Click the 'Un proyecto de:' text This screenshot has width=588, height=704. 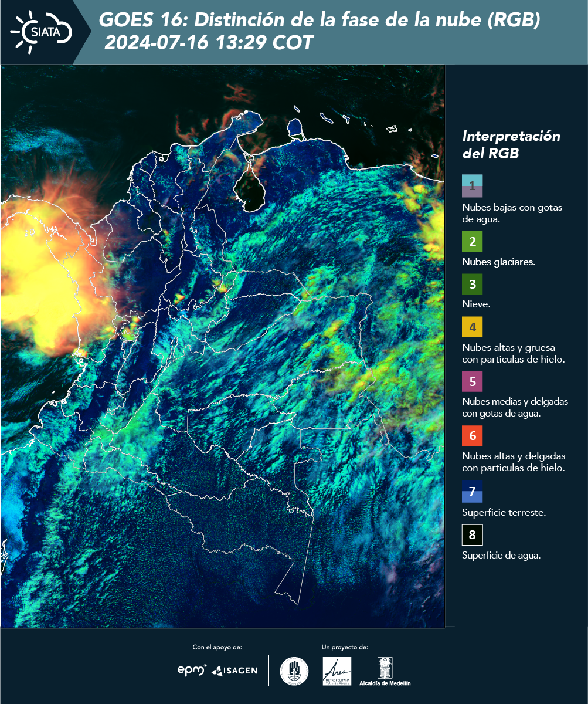[x=345, y=647]
